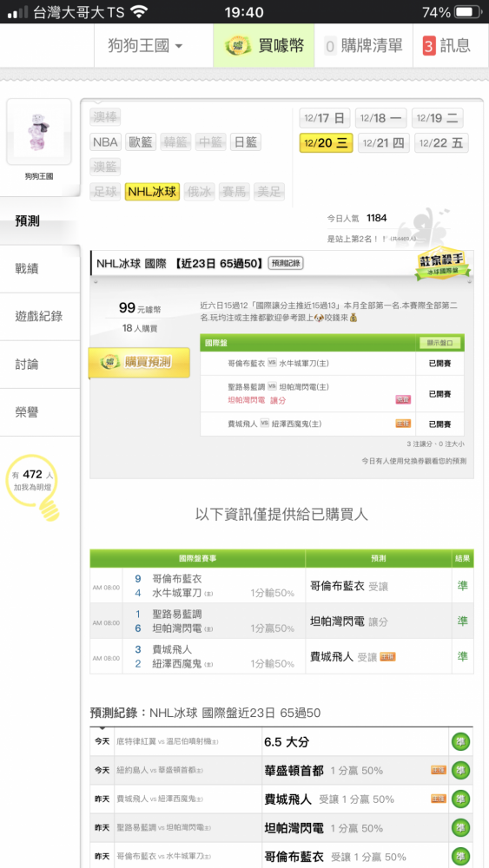Click orange 主推 tag in 華盛頓首都 row
Screen dimensions: 489x868
tap(439, 770)
